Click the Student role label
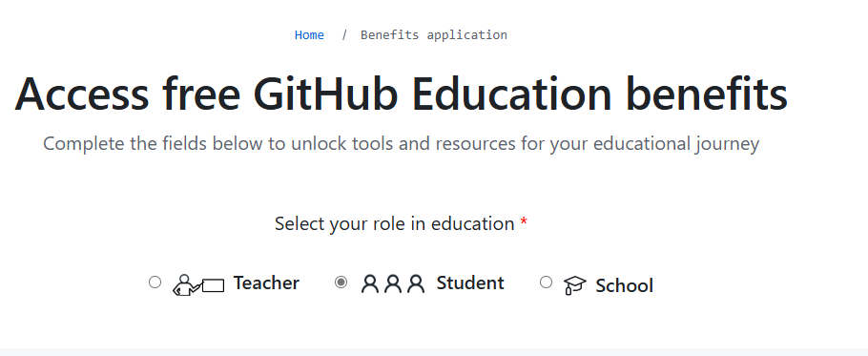868x356 pixels. click(x=470, y=283)
